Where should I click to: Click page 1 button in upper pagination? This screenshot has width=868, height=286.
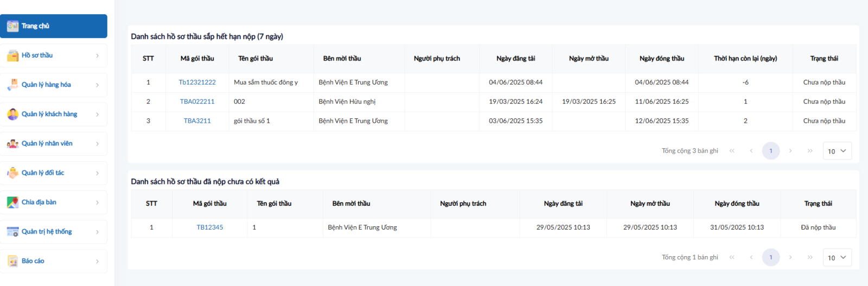pyautogui.click(x=770, y=151)
